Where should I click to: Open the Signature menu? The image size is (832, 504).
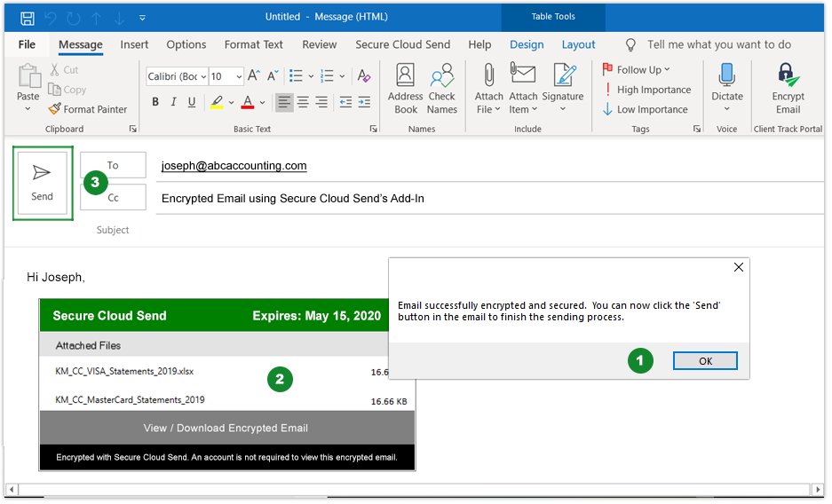tap(563, 89)
